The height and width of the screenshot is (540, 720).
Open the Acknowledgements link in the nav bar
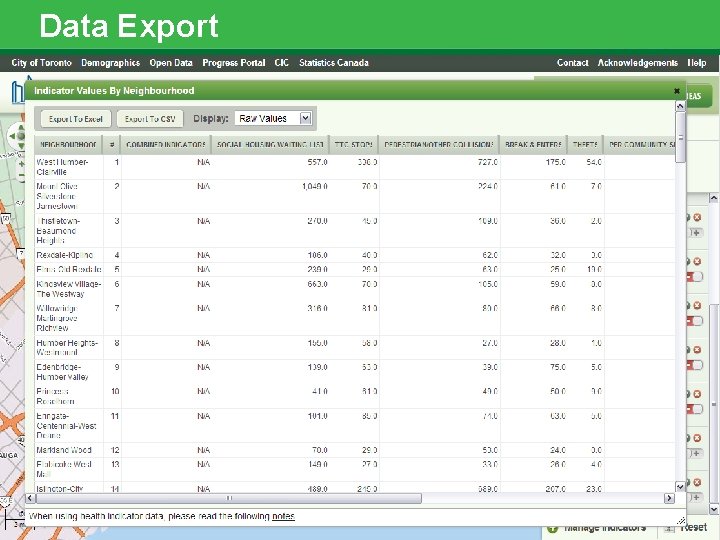click(638, 63)
